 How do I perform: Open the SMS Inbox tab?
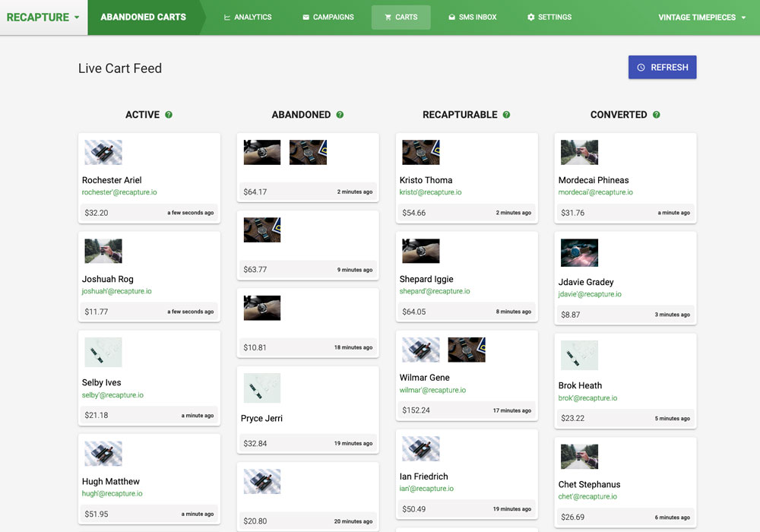click(473, 17)
